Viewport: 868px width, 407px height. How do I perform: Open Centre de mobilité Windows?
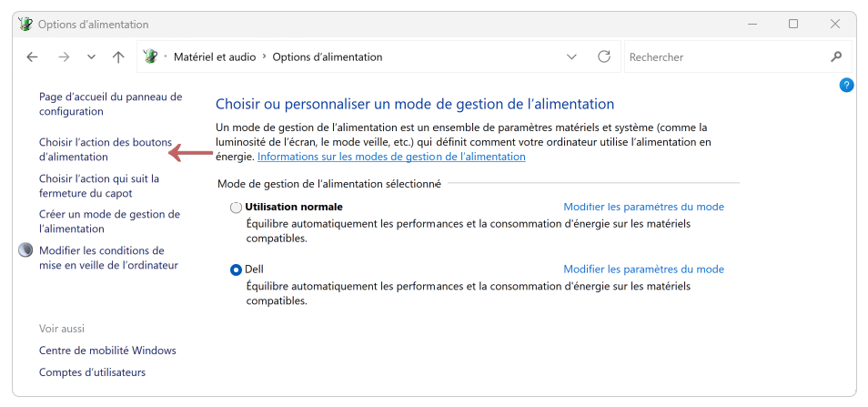pos(107,351)
